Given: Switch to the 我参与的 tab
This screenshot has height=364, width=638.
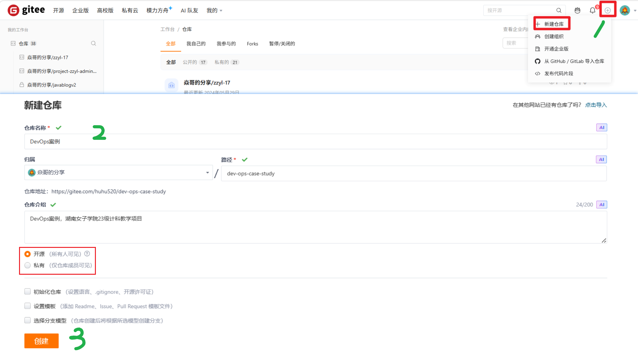Looking at the screenshot, I should (x=226, y=44).
